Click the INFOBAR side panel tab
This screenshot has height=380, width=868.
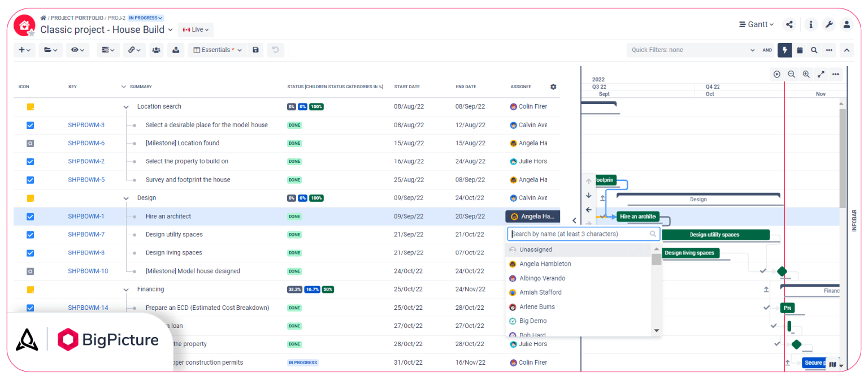click(x=854, y=221)
